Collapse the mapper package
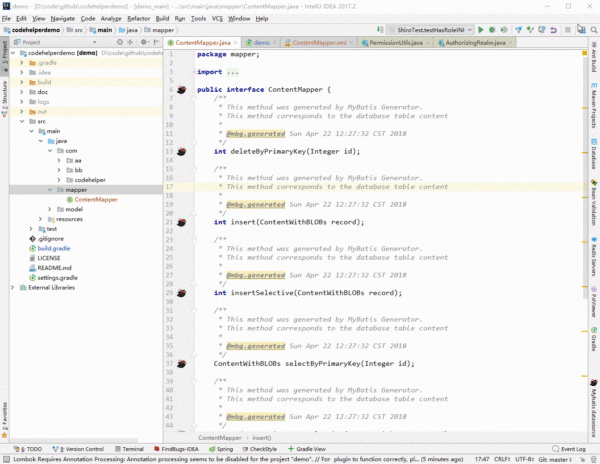600x464 pixels. [50, 190]
